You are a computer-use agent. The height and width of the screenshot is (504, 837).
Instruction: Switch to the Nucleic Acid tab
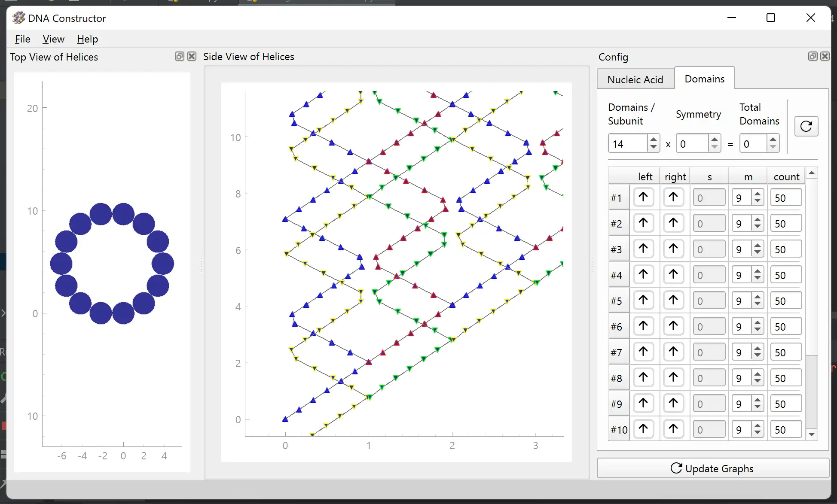(635, 79)
